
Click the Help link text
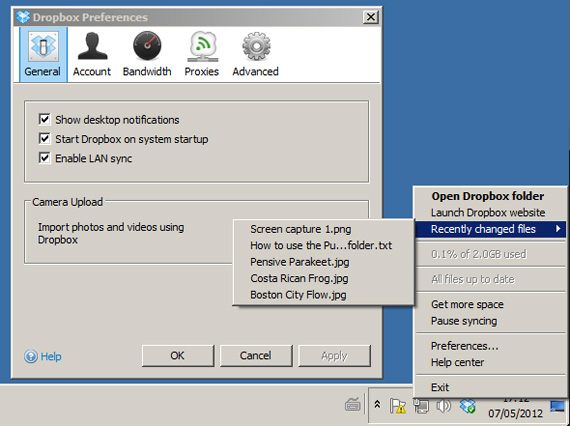pos(51,356)
